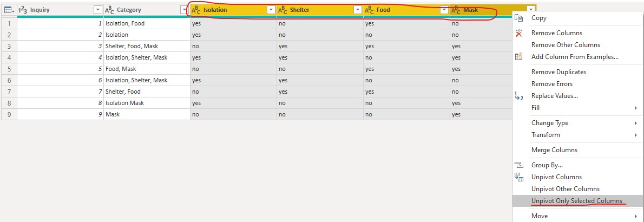
Task: Select the Category column header
Action: point(147,10)
